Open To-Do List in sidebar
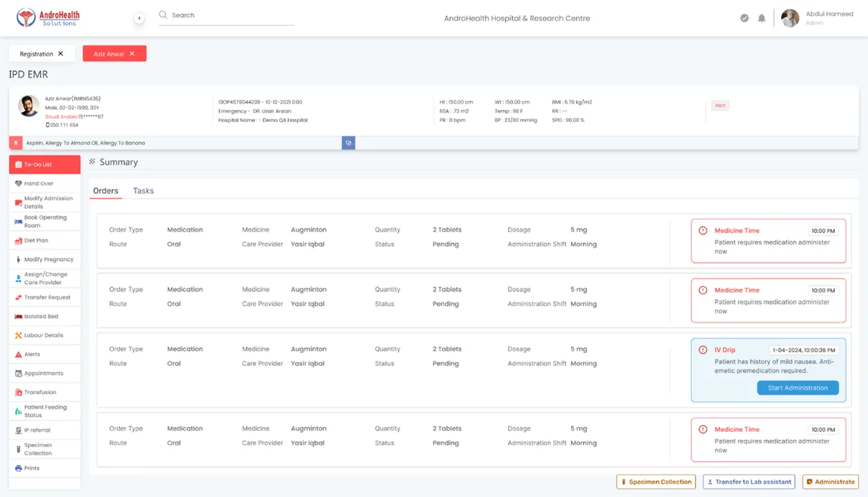This screenshot has width=868, height=497. [45, 164]
